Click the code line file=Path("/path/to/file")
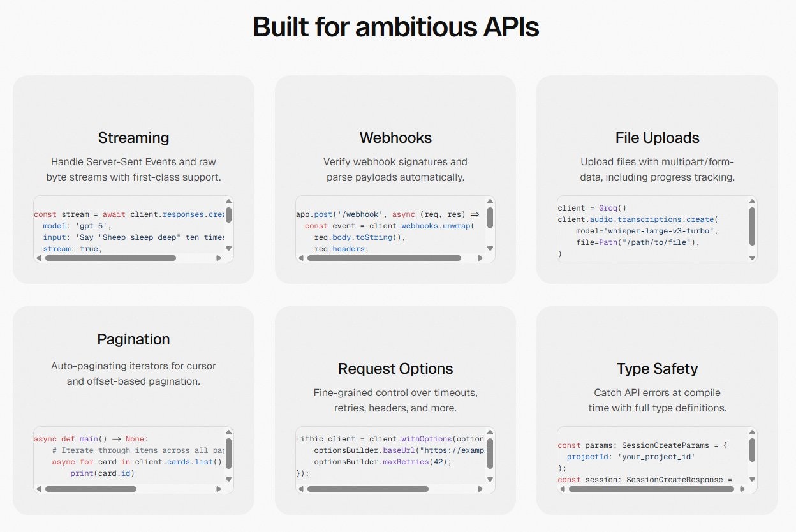This screenshot has height=532, width=796. pos(638,242)
